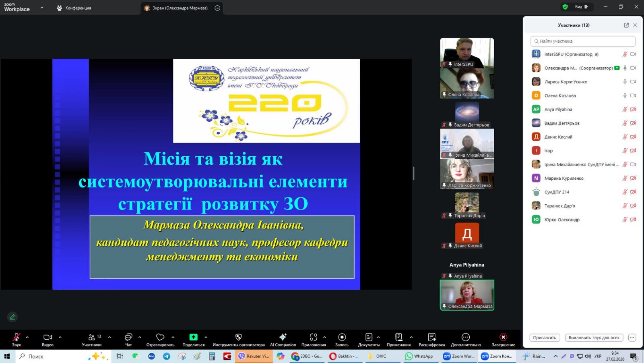Screen dimensions: 644x363
Task: Click the Пригласить button
Action: click(544, 338)
